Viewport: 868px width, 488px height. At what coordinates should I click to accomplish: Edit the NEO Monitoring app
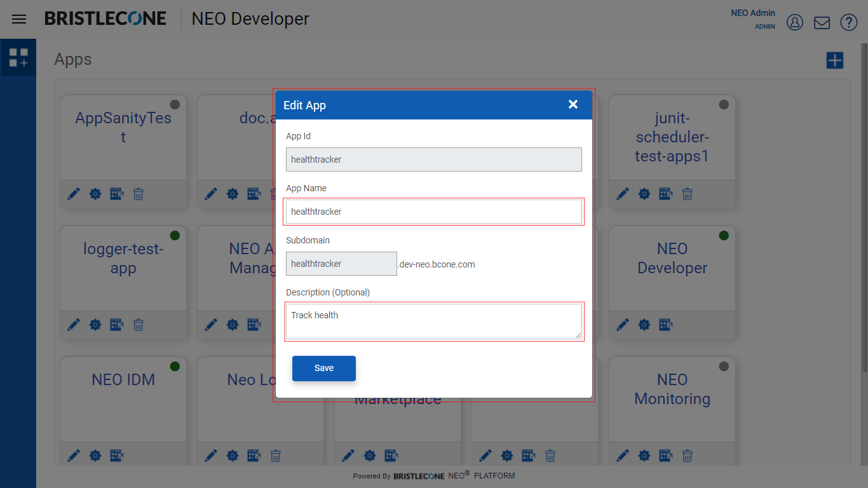[623, 456]
